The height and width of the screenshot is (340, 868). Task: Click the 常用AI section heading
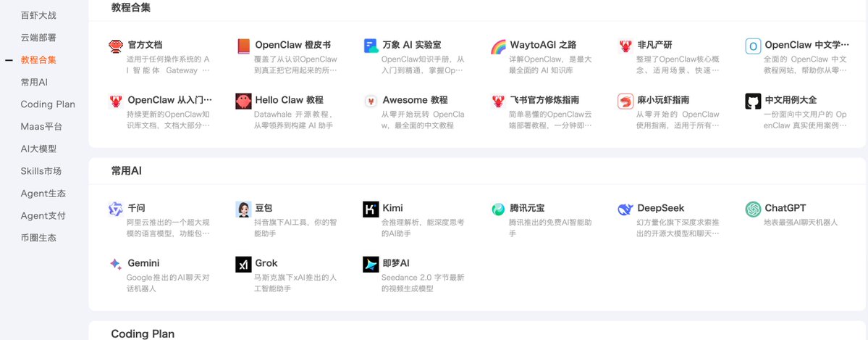pyautogui.click(x=126, y=171)
